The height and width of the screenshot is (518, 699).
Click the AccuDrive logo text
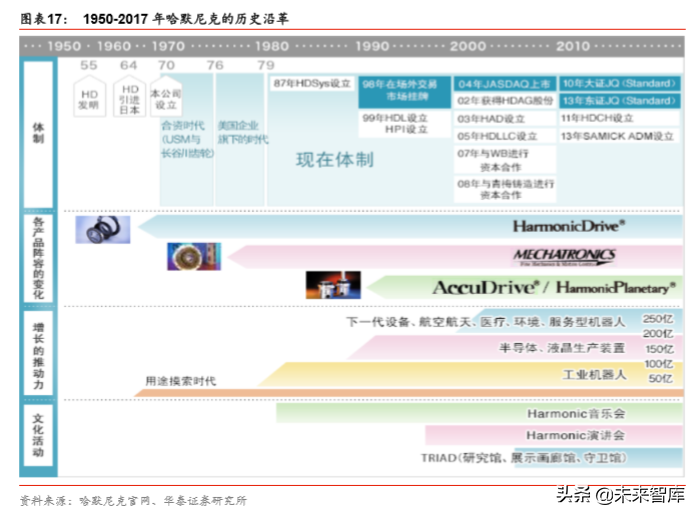(486, 288)
